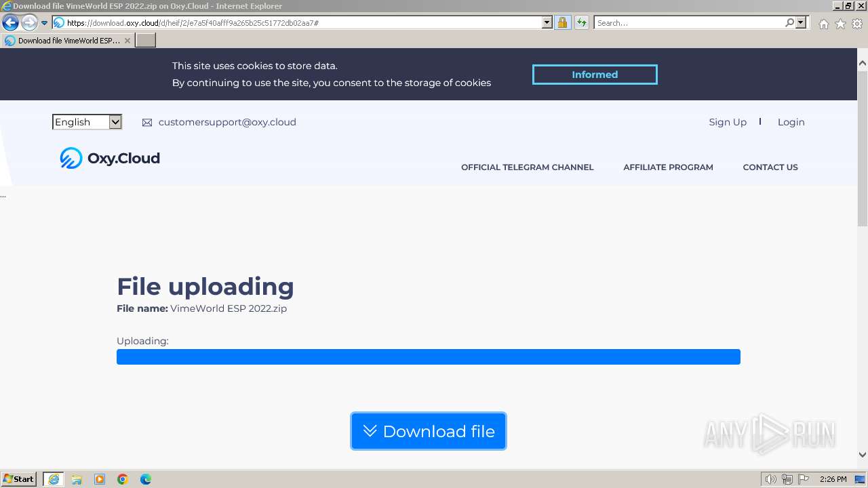Open the Windows Start menu

click(19, 479)
